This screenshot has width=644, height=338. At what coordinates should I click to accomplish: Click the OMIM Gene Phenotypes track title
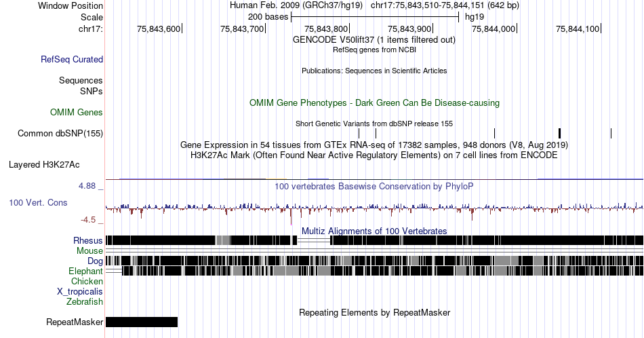374,102
